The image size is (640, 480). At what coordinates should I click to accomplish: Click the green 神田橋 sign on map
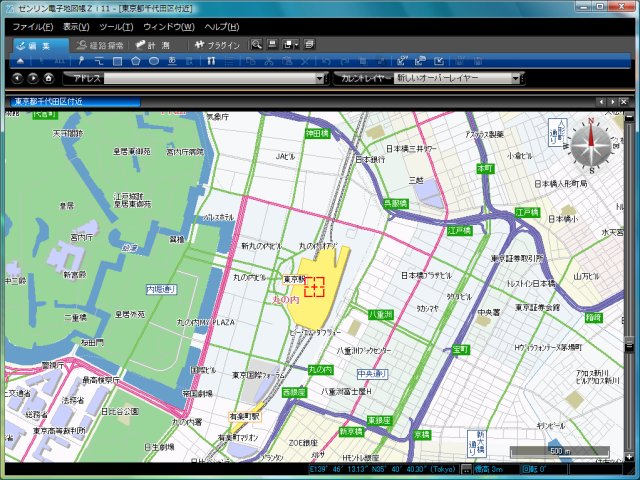pyautogui.click(x=318, y=133)
